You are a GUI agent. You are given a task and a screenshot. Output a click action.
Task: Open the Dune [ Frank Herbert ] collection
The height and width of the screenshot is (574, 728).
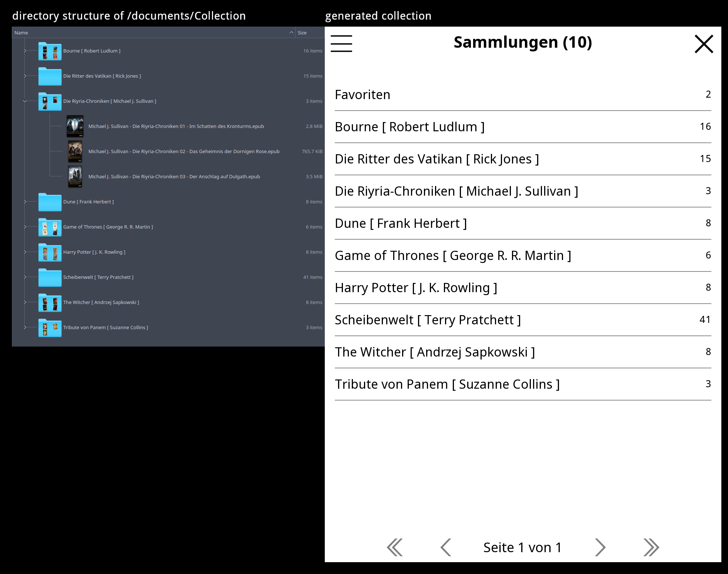point(523,223)
